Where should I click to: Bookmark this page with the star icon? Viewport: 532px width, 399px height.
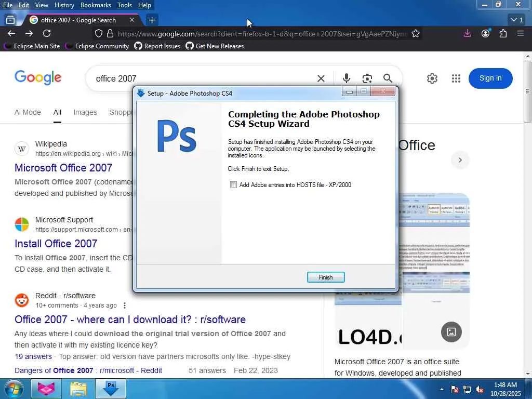pos(416,34)
